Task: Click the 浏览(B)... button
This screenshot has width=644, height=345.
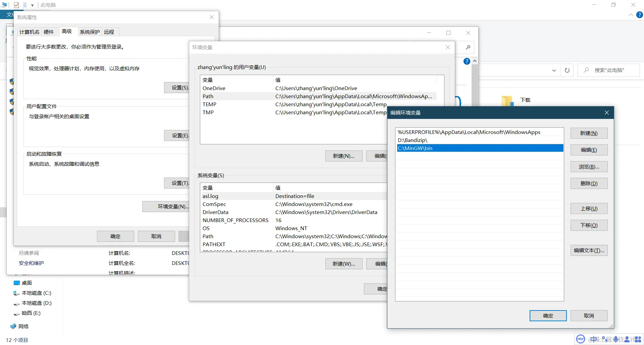Action: 589,166
